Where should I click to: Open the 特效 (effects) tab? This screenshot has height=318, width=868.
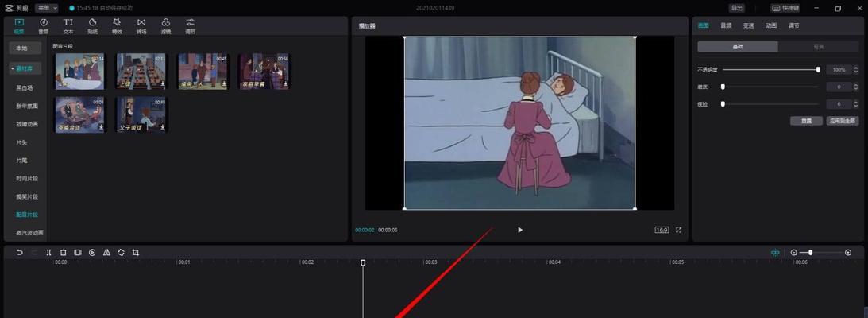(x=117, y=25)
